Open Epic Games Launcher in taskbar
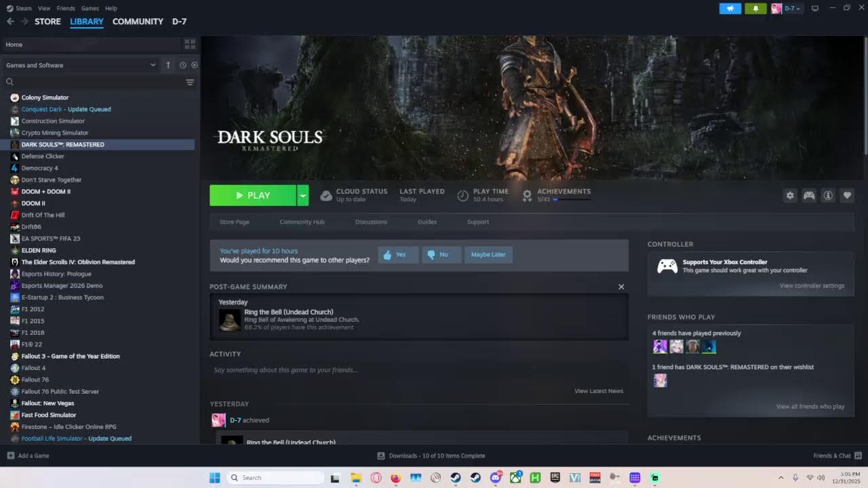Image resolution: width=868 pixels, height=488 pixels. (555, 478)
